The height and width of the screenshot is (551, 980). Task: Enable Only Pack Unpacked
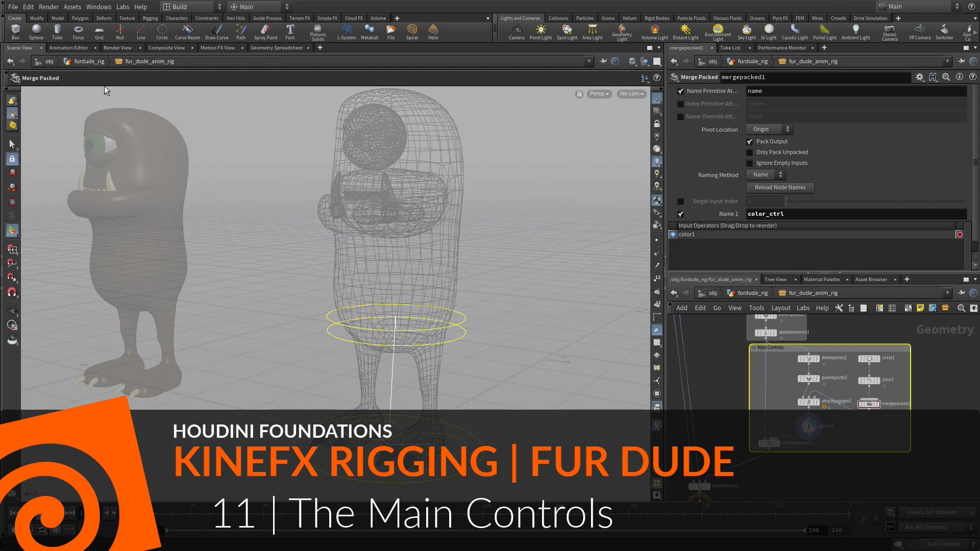point(749,152)
